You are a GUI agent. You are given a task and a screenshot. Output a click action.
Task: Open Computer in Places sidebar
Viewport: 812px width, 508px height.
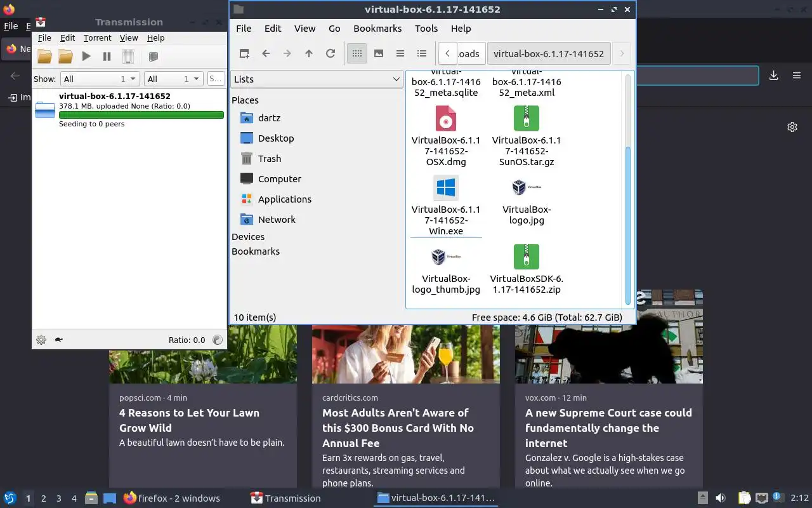click(x=280, y=179)
